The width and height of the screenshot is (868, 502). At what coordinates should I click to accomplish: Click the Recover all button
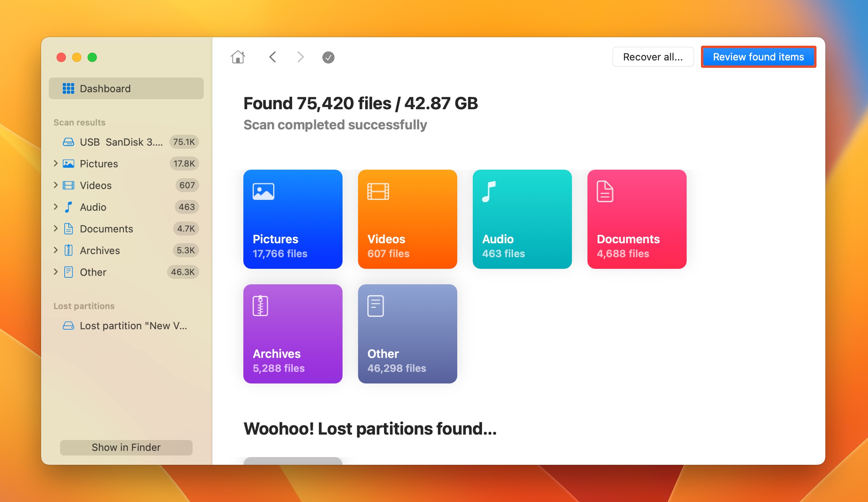[653, 57]
